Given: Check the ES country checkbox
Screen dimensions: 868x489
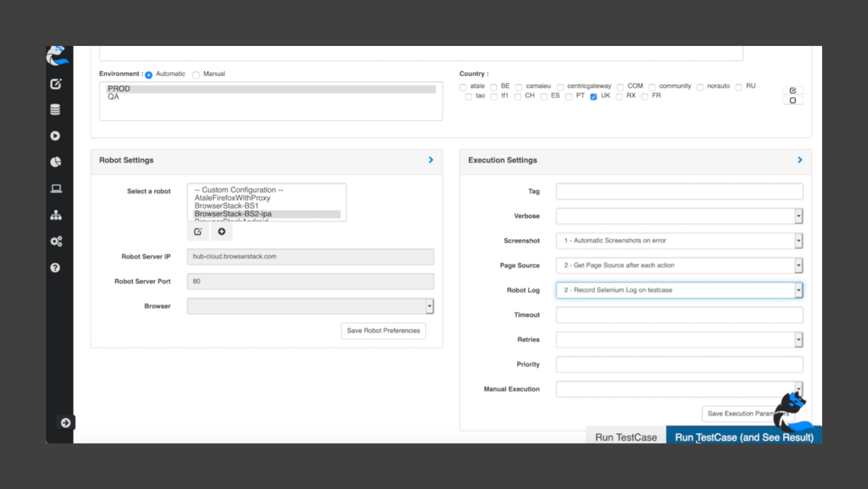Looking at the screenshot, I should [543, 97].
